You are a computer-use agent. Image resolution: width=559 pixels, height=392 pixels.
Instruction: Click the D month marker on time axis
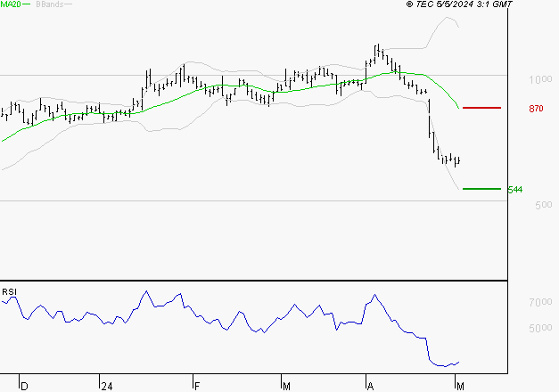pyautogui.click(x=24, y=387)
